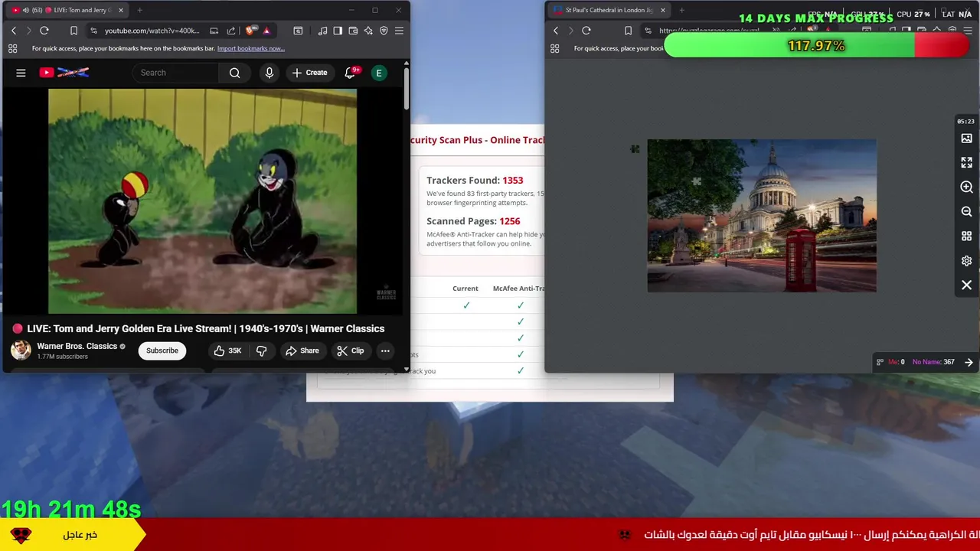This screenshot has height=551, width=980.
Task: Click the St Paul's Cathedral puzzle image
Action: (x=762, y=215)
